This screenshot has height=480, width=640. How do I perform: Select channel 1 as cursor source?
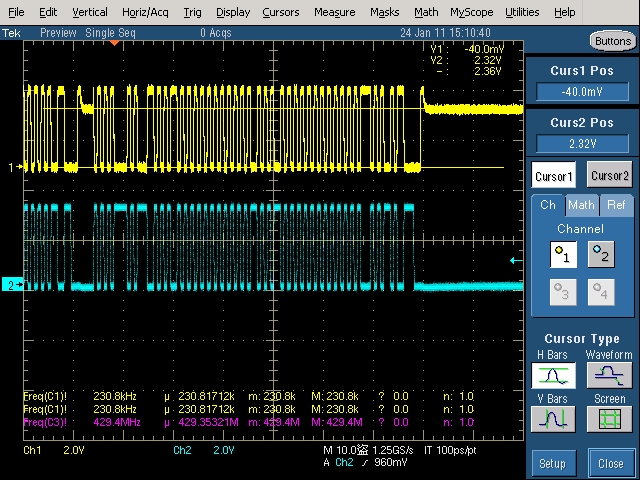click(563, 254)
